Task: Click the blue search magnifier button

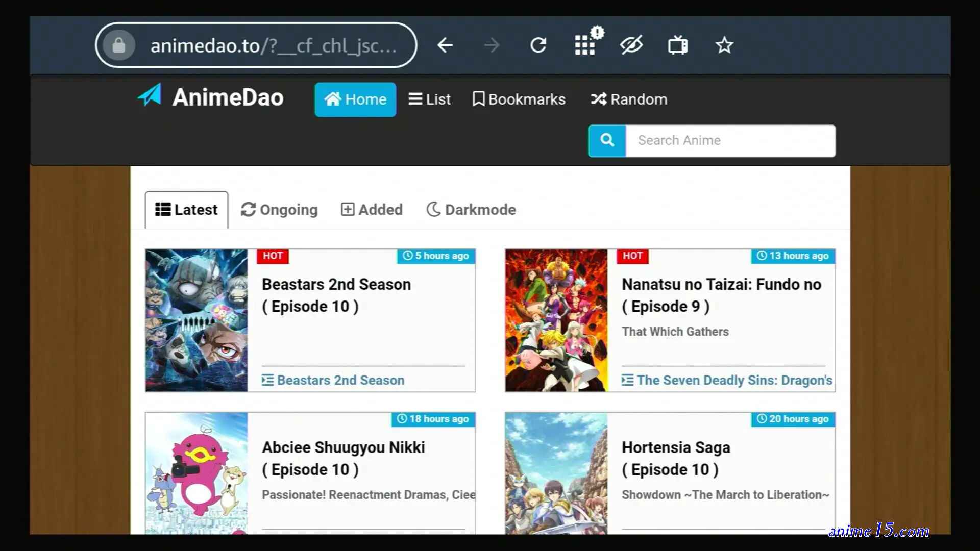Action: pyautogui.click(x=607, y=141)
